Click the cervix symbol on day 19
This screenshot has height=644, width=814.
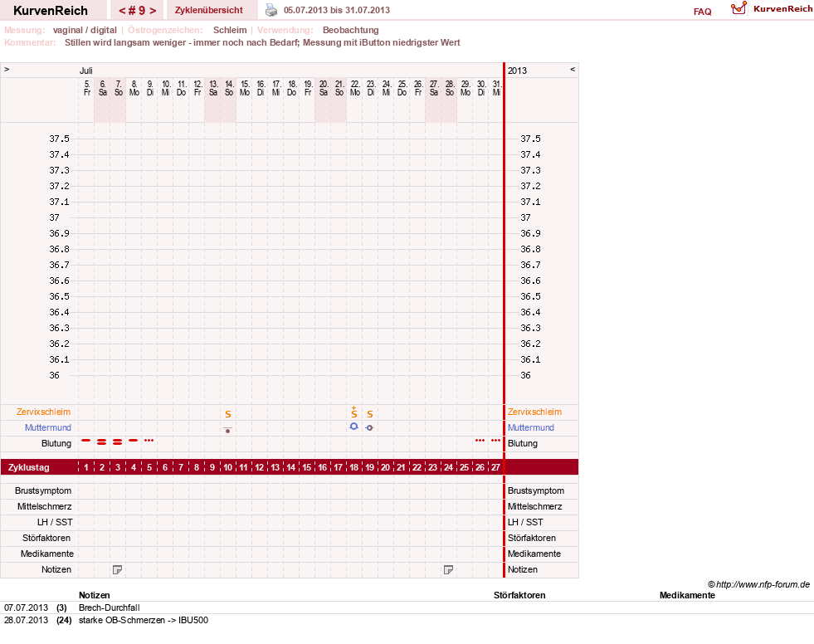coord(369,428)
